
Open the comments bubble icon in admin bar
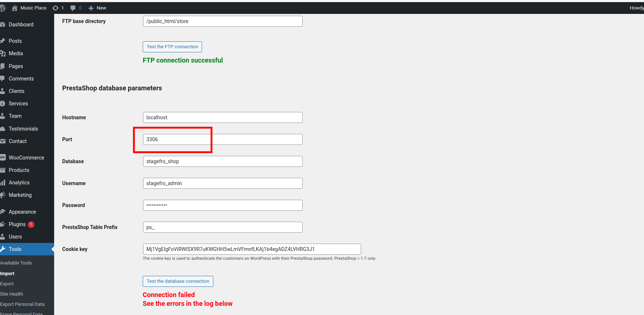coord(73,8)
